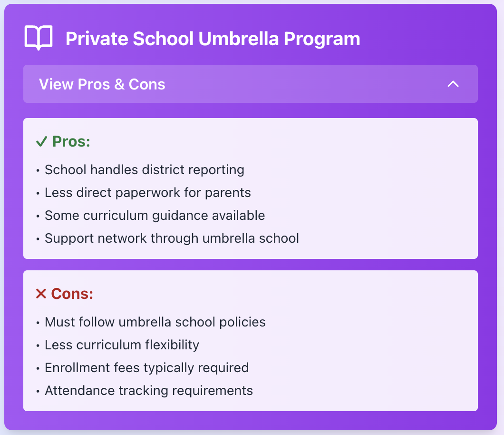Click the red X Cons icon
Image resolution: width=504 pixels, height=435 pixels.
[x=41, y=294]
